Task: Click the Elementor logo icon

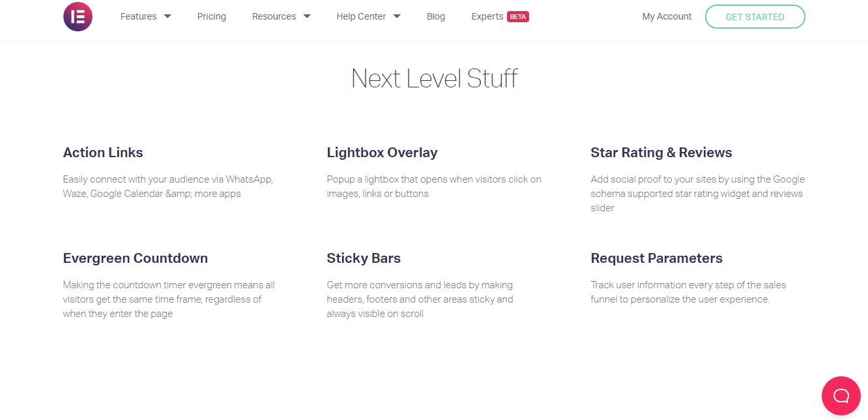Action: tap(78, 17)
